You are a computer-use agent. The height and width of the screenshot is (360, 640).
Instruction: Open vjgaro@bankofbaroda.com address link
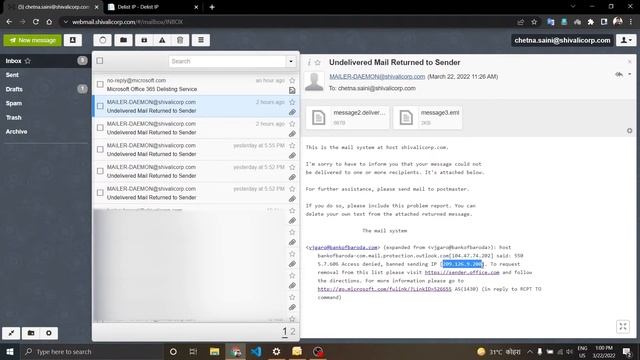click(x=343, y=247)
